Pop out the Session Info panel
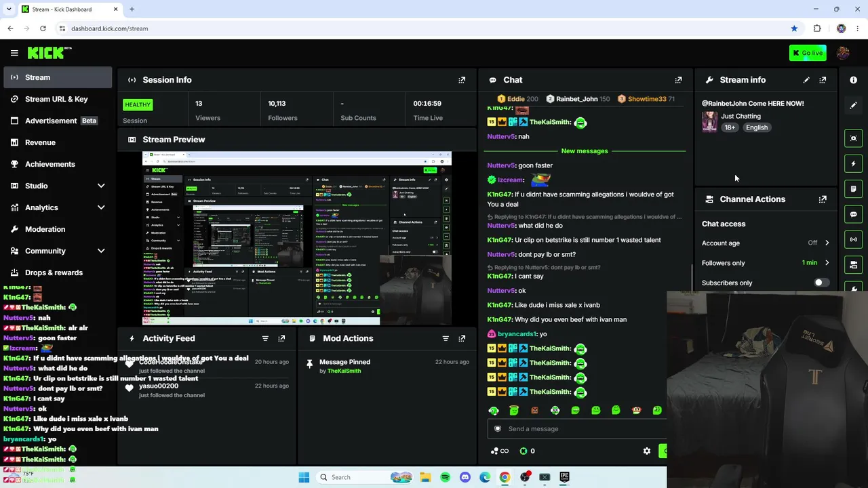The height and width of the screenshot is (488, 868). tap(462, 80)
